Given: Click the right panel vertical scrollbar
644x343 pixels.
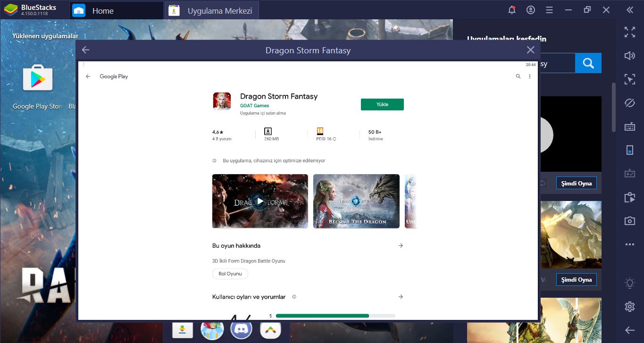Looking at the screenshot, I should 614,107.
